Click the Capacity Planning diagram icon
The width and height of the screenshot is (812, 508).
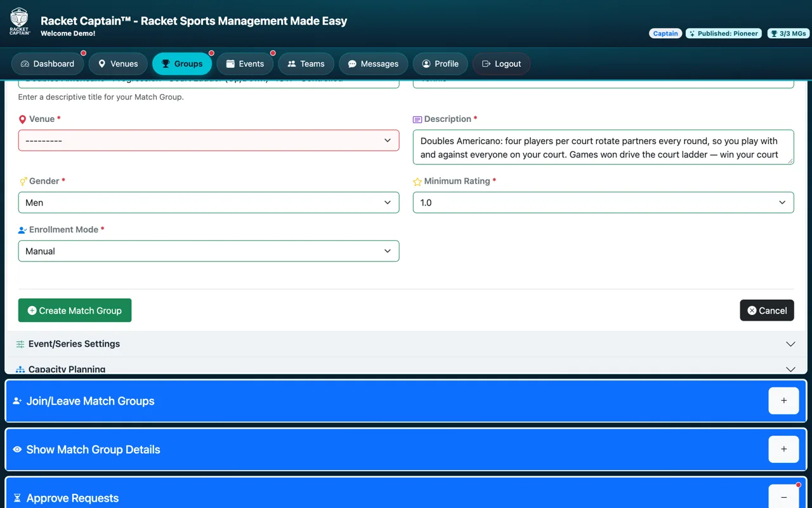pyautogui.click(x=20, y=370)
